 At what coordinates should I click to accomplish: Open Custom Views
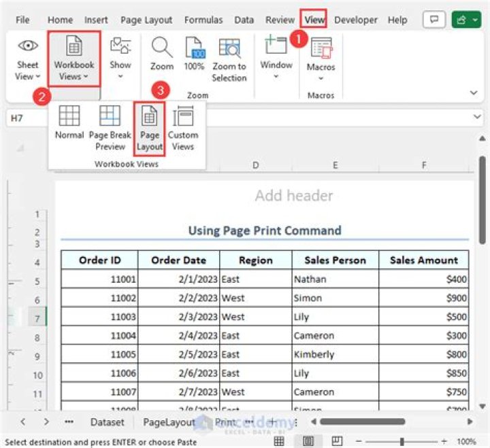click(x=183, y=128)
